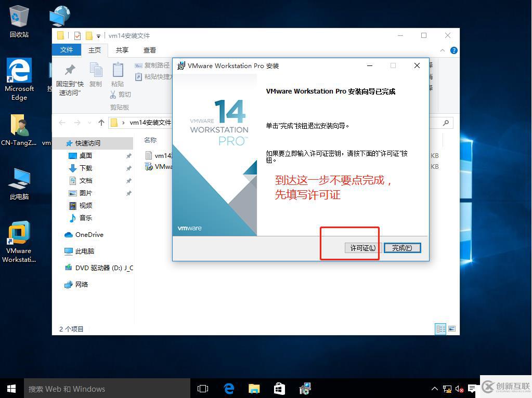Click the 固定到快速访问 pin icon
Screen dimensions: 532x398
point(70,70)
